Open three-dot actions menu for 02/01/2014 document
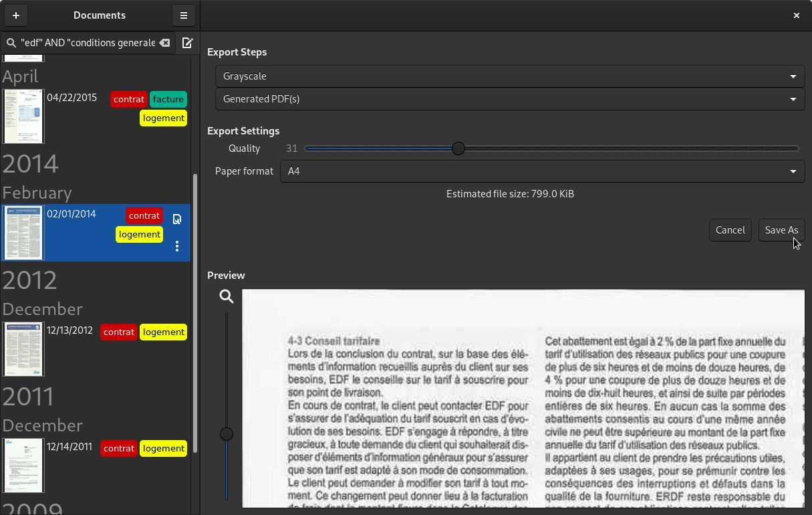812x515 pixels. (x=177, y=246)
